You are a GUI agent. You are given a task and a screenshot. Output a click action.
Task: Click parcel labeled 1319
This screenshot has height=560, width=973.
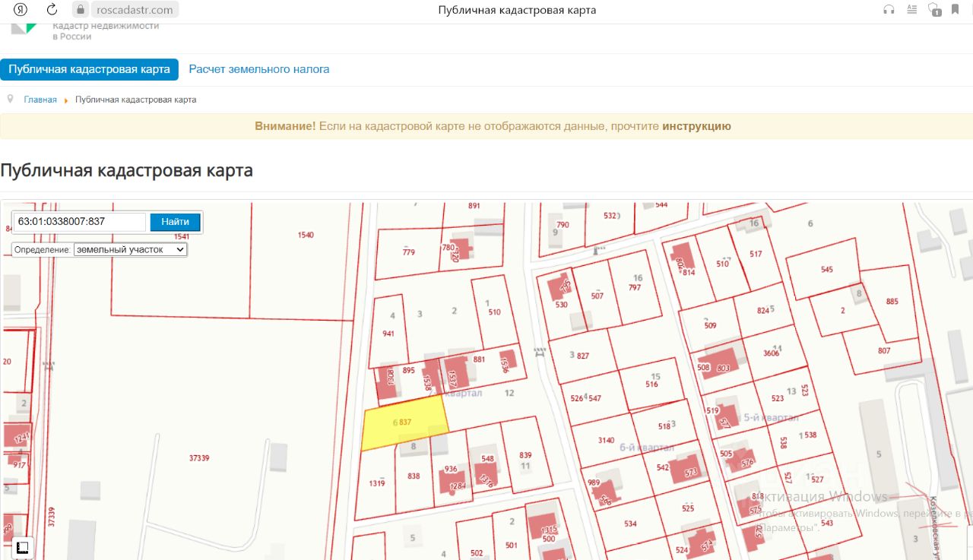(377, 482)
